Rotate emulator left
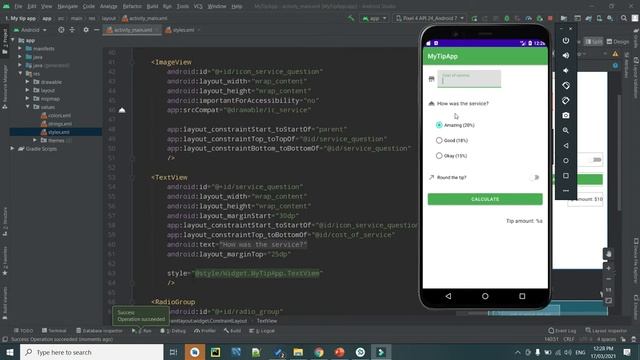The width and height of the screenshot is (640, 360). click(x=566, y=86)
